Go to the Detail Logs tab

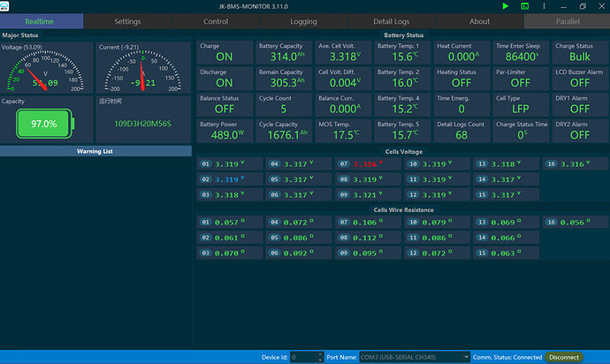point(392,21)
